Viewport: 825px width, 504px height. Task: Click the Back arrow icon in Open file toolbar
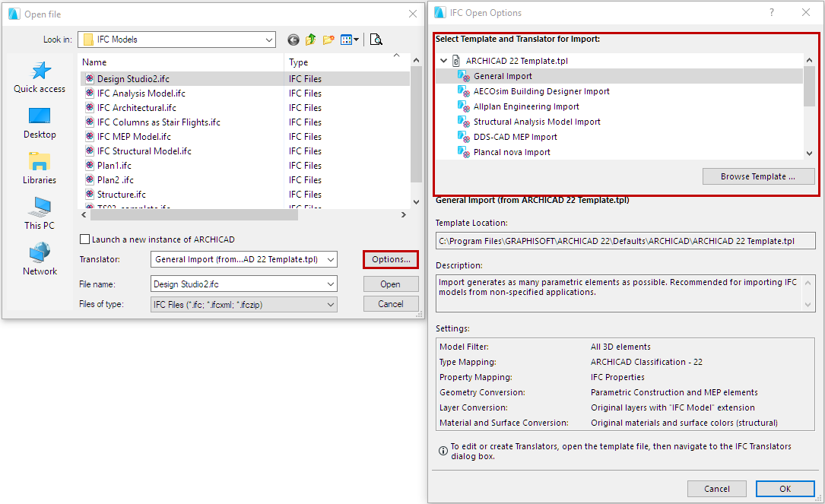click(294, 40)
